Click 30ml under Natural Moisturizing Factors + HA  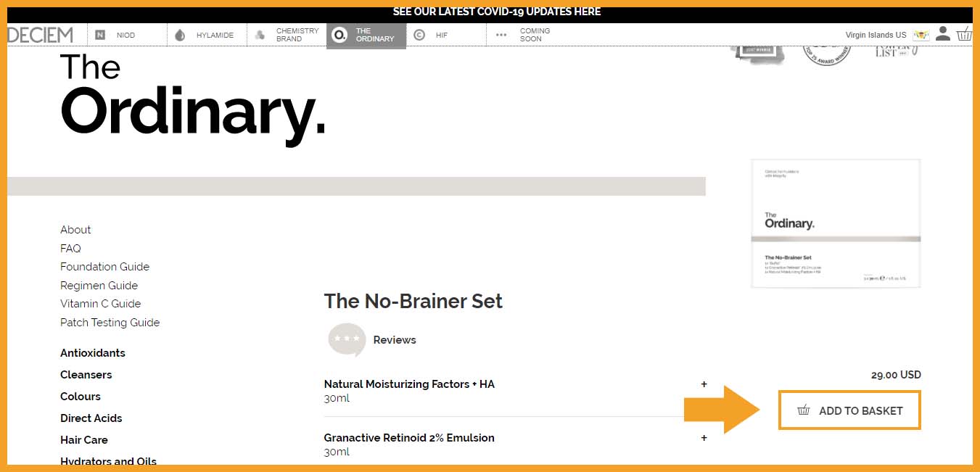(337, 398)
